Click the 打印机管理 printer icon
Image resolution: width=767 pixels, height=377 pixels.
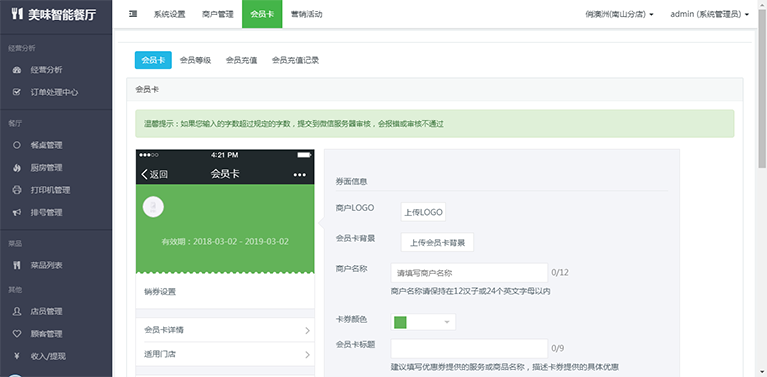17,190
